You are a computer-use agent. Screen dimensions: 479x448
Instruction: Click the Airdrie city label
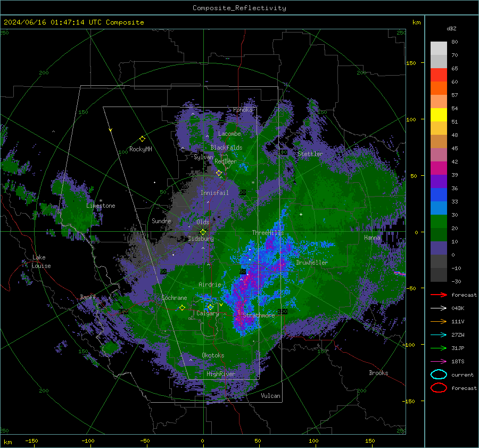210,284
